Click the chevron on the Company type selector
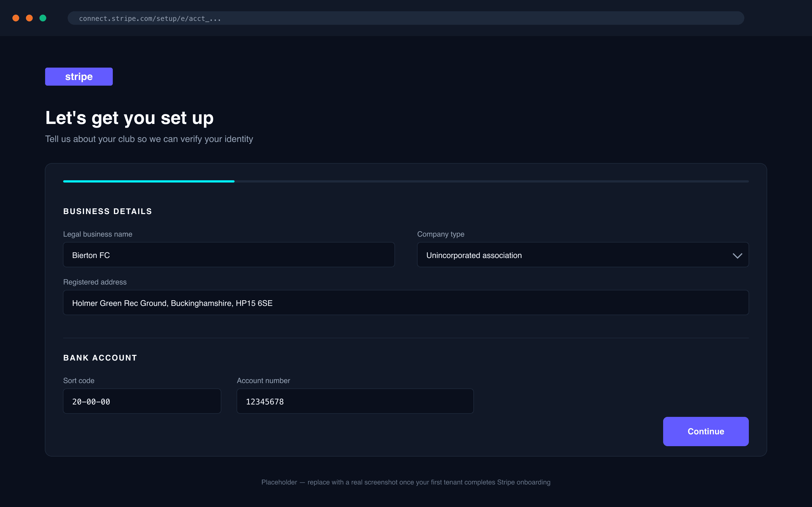This screenshot has height=507, width=812. click(737, 256)
